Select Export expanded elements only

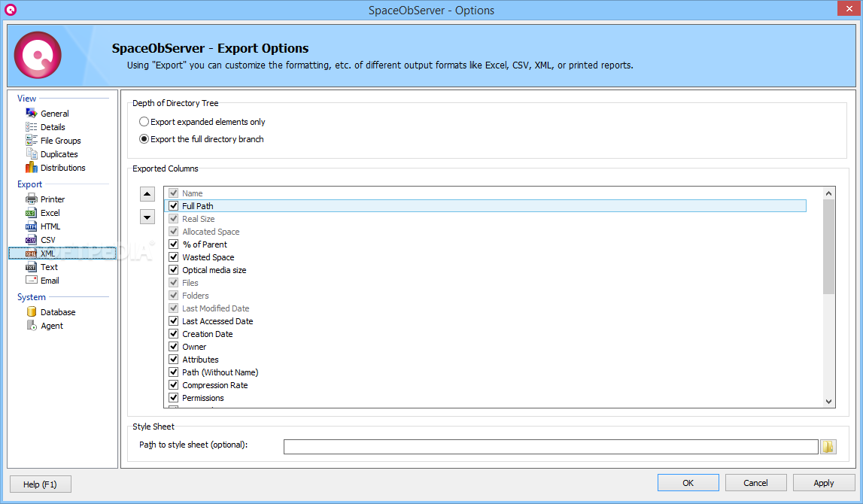click(144, 122)
